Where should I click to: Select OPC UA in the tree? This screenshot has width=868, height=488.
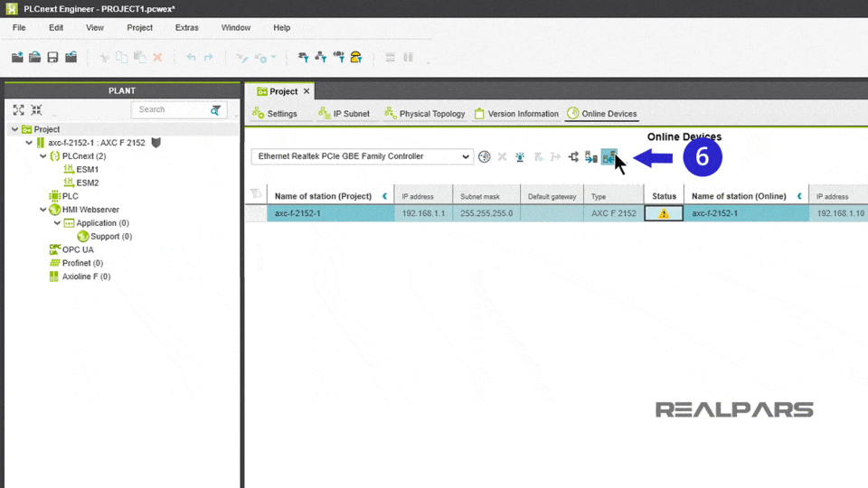click(71, 249)
